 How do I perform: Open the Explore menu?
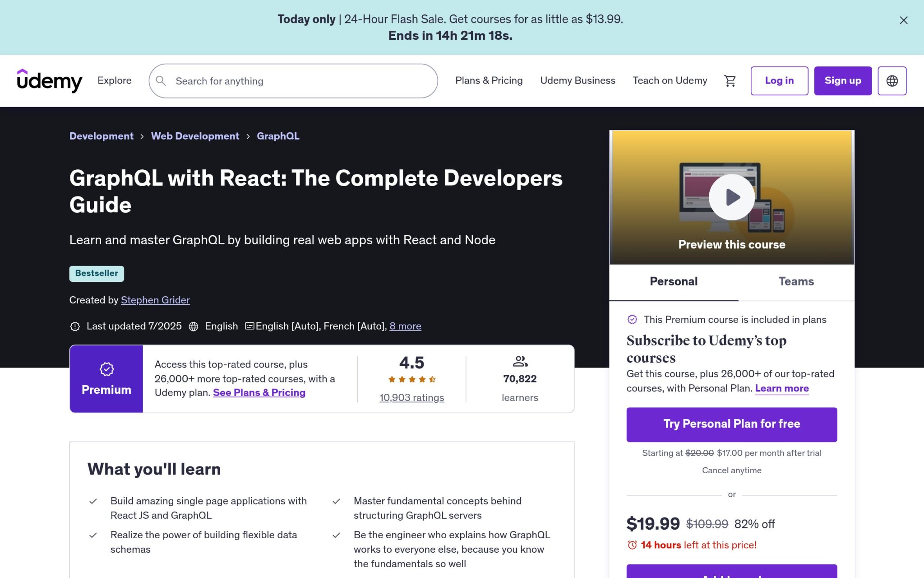115,80
